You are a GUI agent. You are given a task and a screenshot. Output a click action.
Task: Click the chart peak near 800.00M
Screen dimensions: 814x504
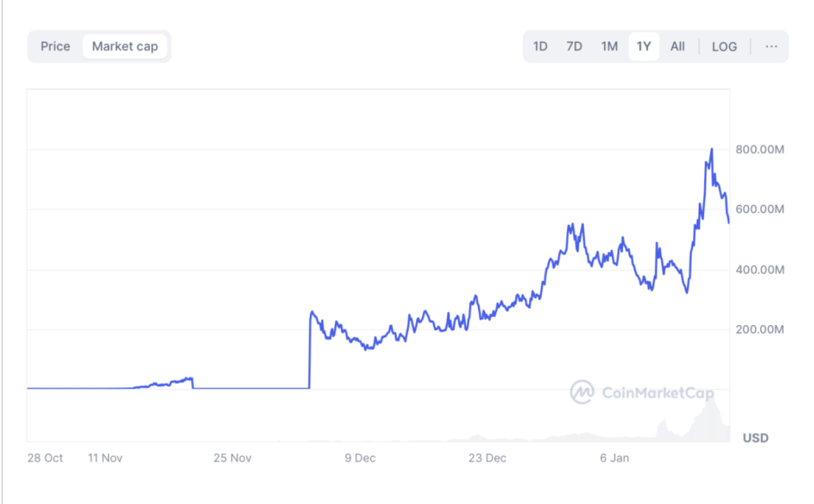coord(712,149)
